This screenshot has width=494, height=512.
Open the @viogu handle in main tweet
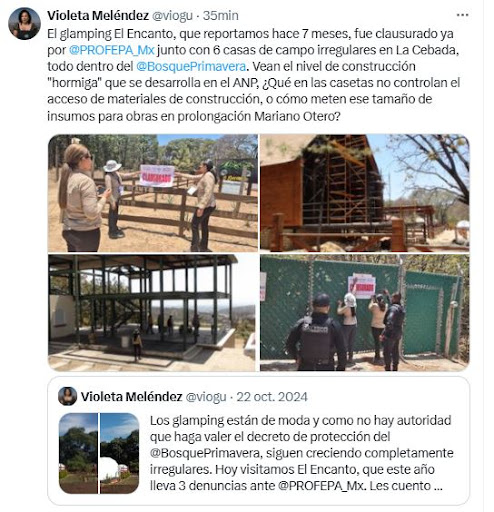pyautogui.click(x=172, y=15)
